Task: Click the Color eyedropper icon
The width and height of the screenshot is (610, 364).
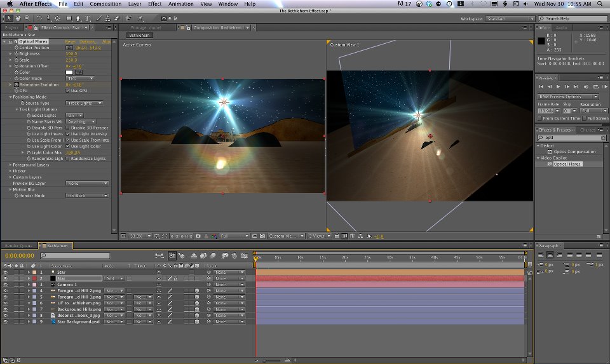Action: (x=80, y=72)
